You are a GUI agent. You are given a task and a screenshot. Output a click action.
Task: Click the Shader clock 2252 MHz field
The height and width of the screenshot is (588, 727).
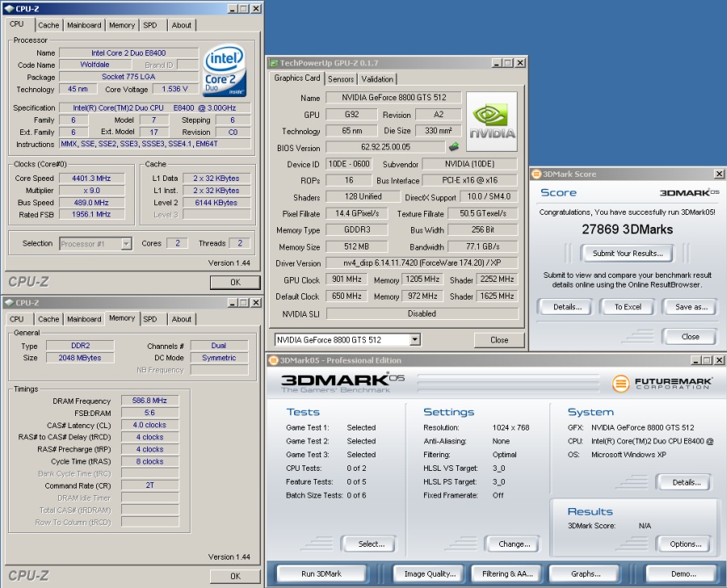[497, 279]
